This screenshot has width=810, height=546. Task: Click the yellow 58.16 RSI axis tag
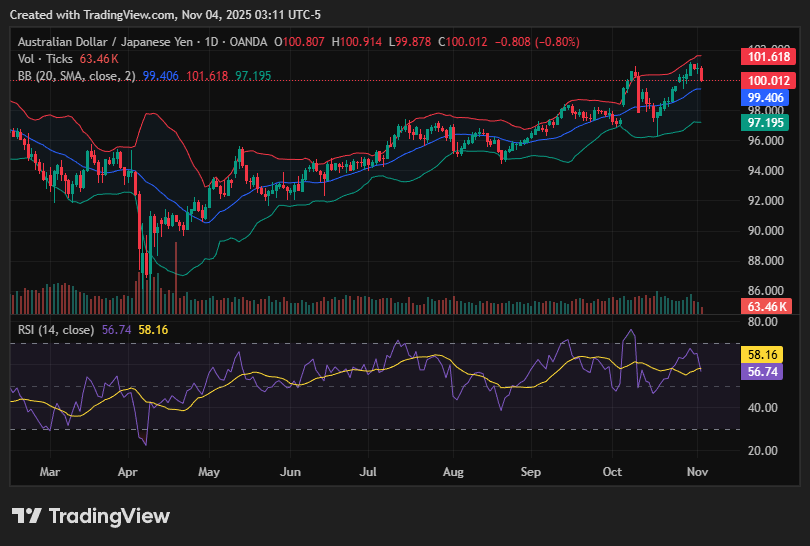click(x=765, y=355)
